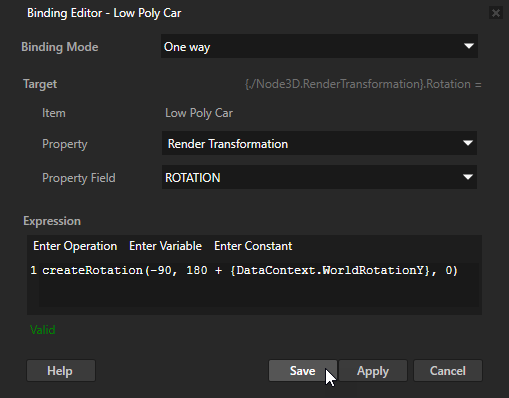Close the Binding Editor dialog

click(496, 13)
